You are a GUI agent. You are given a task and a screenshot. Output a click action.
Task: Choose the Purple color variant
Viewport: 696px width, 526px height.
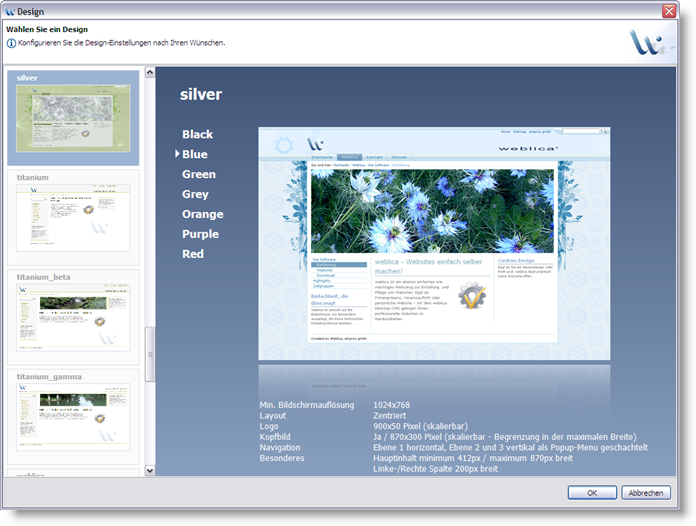(x=201, y=234)
